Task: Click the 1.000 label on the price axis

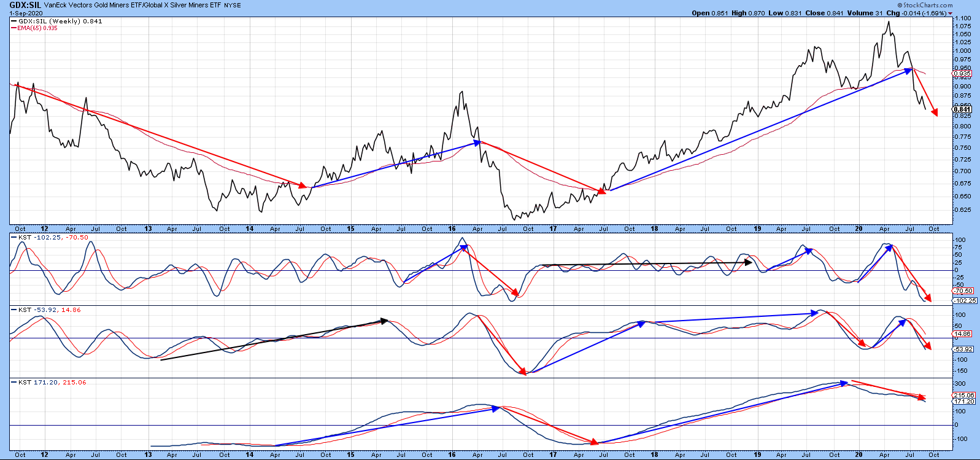Action: click(963, 51)
